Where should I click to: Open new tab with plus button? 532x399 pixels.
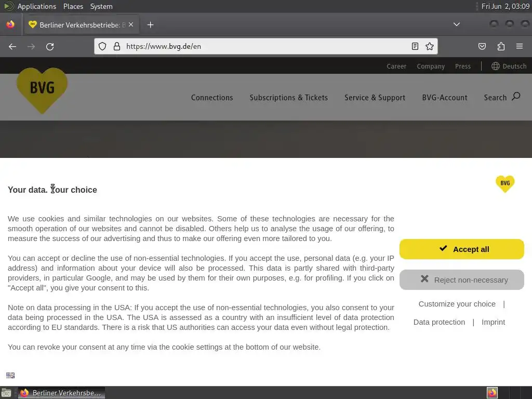point(150,25)
